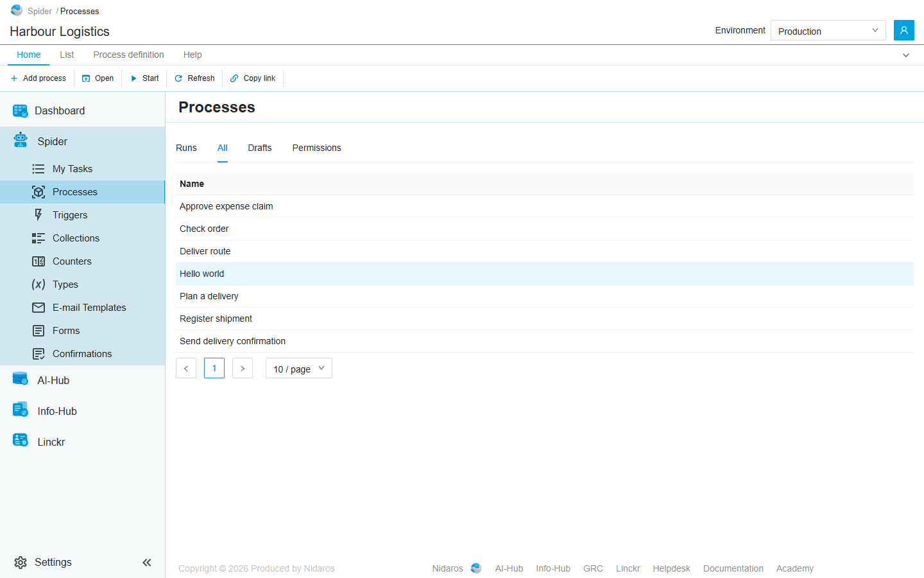The height and width of the screenshot is (578, 924).
Task: Click the Triggers lightning icon
Action: 38,215
